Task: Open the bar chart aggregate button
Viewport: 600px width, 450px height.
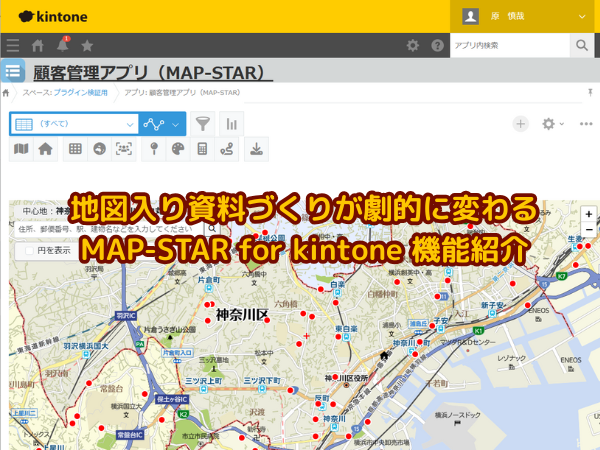Action: click(x=232, y=124)
